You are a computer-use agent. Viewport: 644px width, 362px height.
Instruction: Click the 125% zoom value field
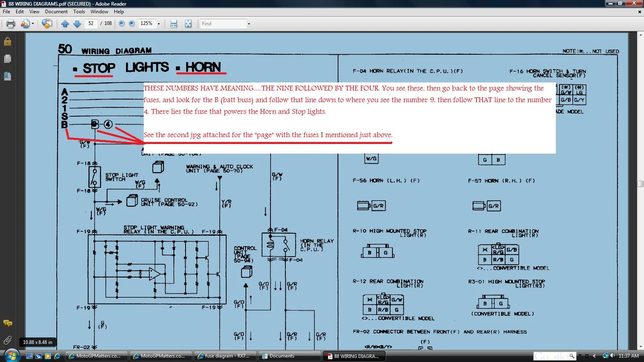tap(147, 23)
